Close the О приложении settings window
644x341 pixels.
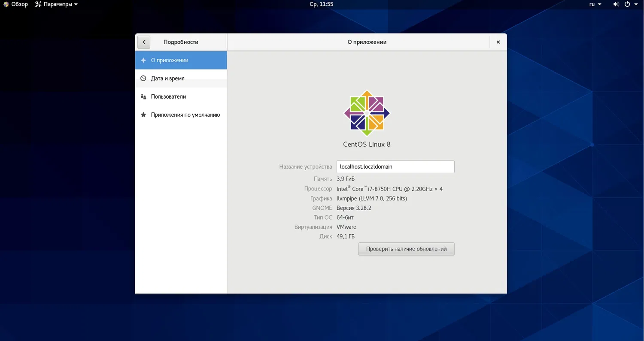(498, 42)
